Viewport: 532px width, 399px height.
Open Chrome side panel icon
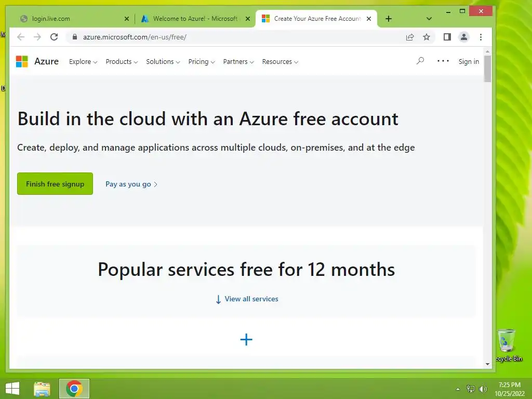[x=447, y=37]
